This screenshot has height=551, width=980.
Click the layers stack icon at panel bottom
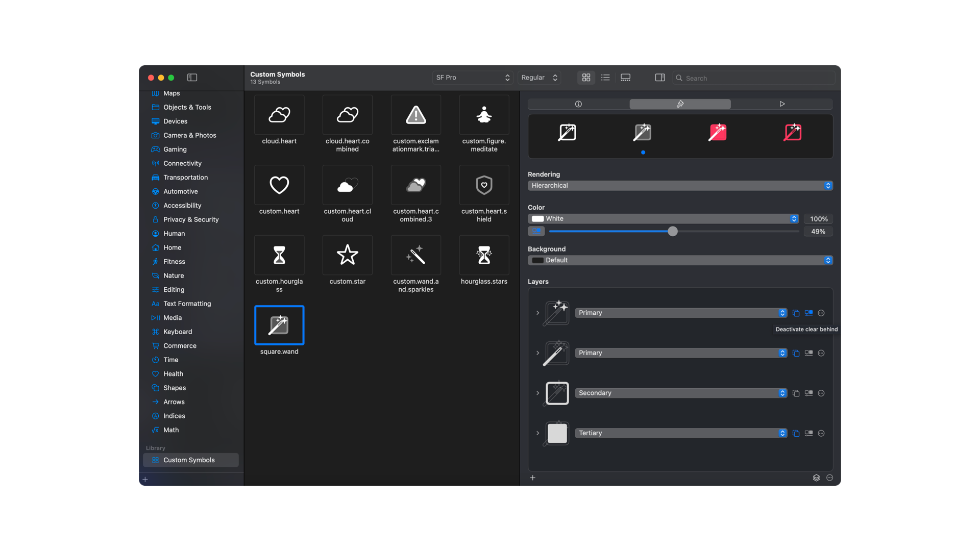point(816,478)
